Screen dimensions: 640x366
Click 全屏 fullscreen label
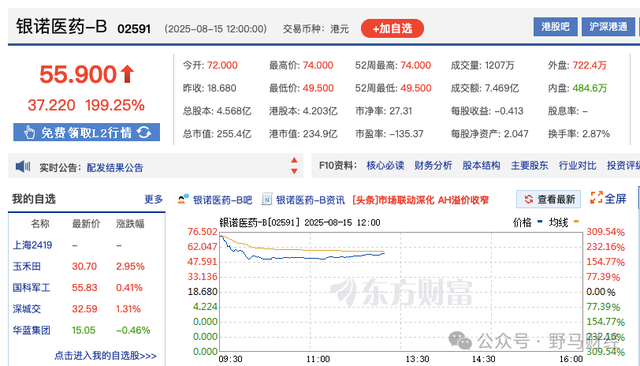[615, 199]
